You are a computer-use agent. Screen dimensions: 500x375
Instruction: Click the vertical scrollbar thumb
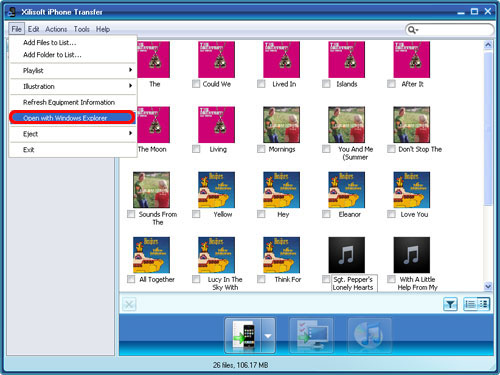click(x=488, y=128)
